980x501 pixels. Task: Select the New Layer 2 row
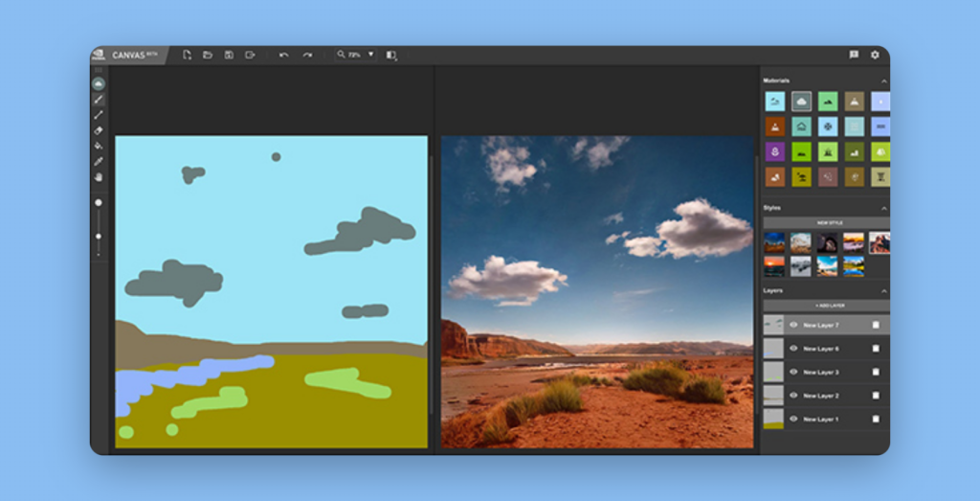point(833,395)
